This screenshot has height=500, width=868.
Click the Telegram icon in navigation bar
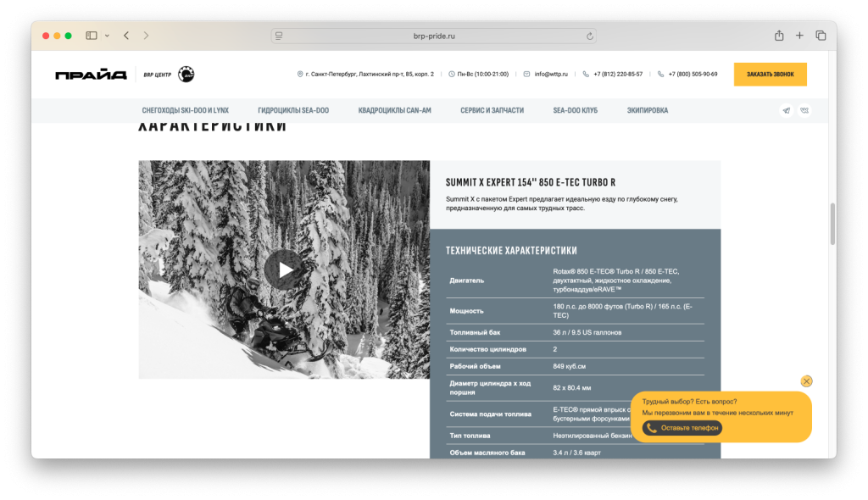pyautogui.click(x=786, y=110)
